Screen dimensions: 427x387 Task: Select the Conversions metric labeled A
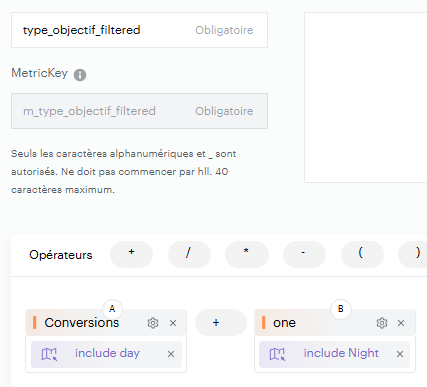[x=82, y=323]
